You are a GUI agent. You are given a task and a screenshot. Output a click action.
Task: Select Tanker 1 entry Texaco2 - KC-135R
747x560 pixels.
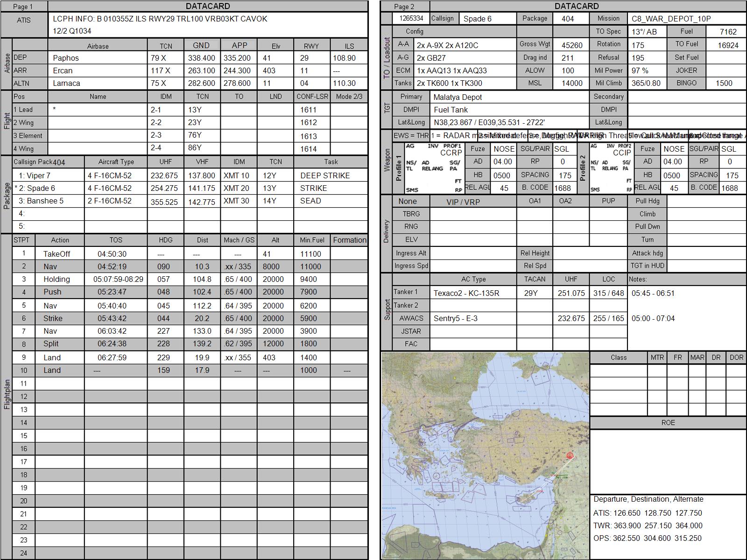pos(466,294)
